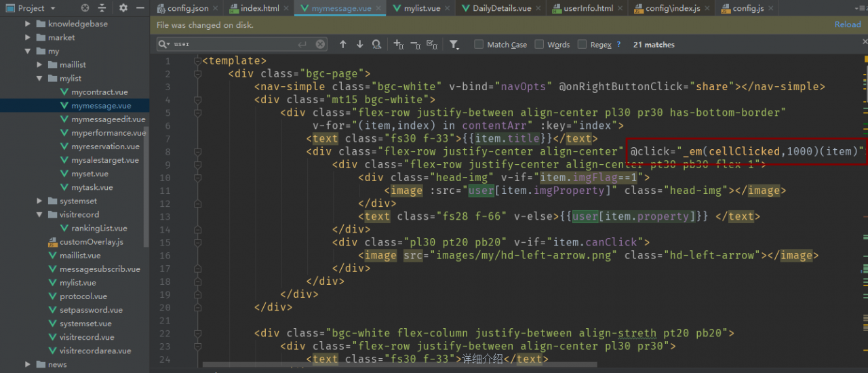Expand the systemset folder
The image size is (868, 373).
pyautogui.click(x=40, y=201)
